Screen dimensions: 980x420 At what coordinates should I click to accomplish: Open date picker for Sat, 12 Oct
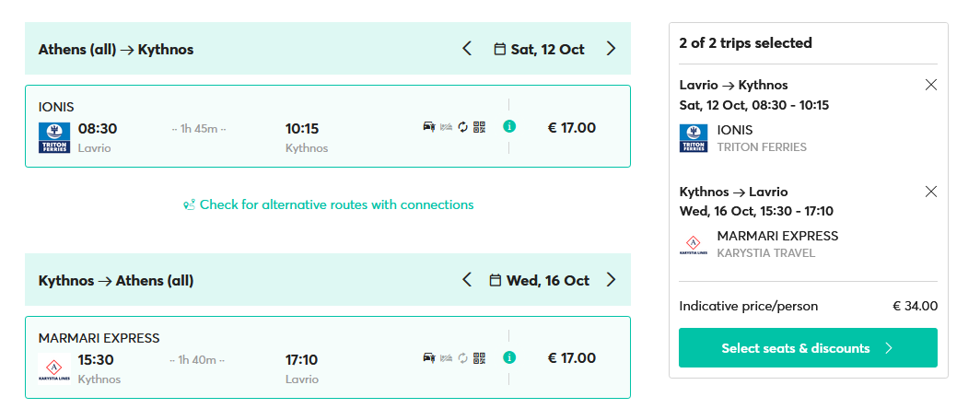tap(540, 49)
